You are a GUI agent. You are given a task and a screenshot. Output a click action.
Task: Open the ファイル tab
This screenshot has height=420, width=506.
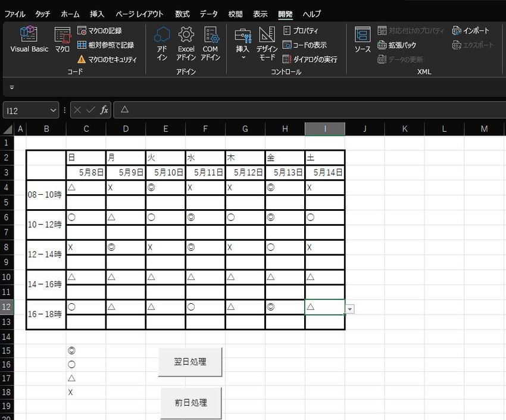coord(15,14)
